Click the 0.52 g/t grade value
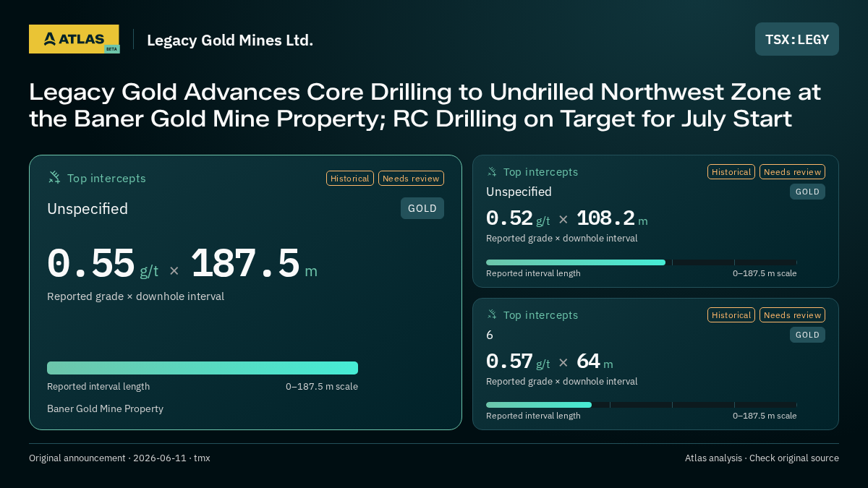 [x=518, y=218]
